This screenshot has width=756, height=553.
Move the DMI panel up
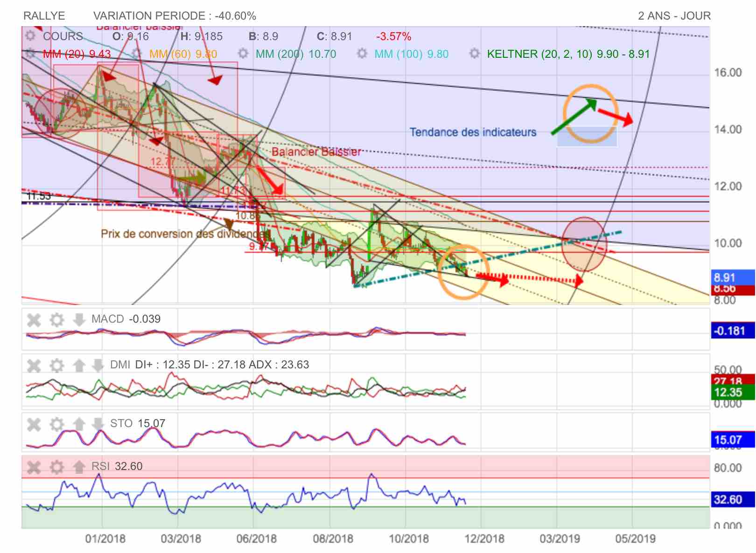[x=79, y=366]
